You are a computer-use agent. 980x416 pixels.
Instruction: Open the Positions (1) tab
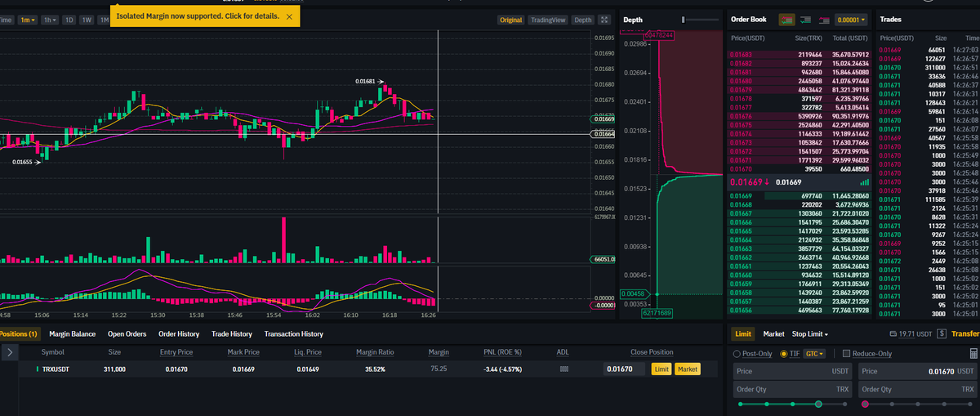pyautogui.click(x=19, y=333)
